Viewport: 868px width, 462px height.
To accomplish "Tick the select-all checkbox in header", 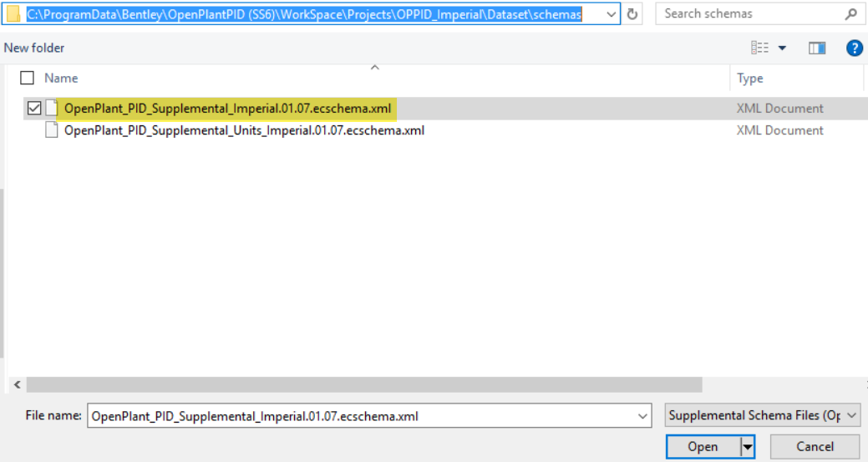I will (27, 78).
